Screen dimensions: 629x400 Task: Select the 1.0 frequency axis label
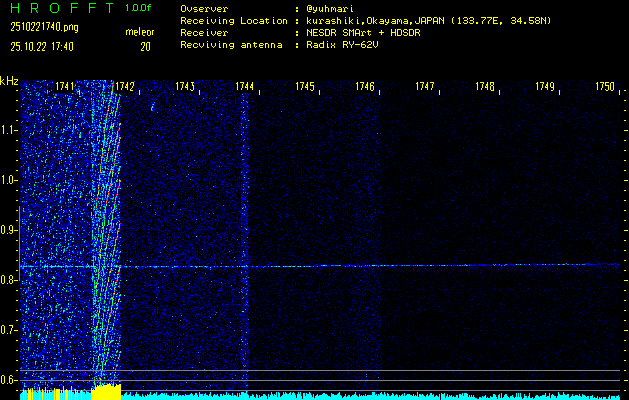click(x=9, y=180)
